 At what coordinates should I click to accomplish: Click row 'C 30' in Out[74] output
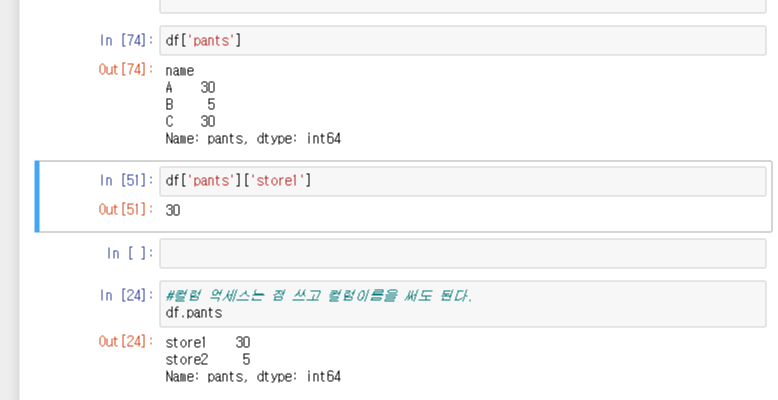(x=191, y=122)
